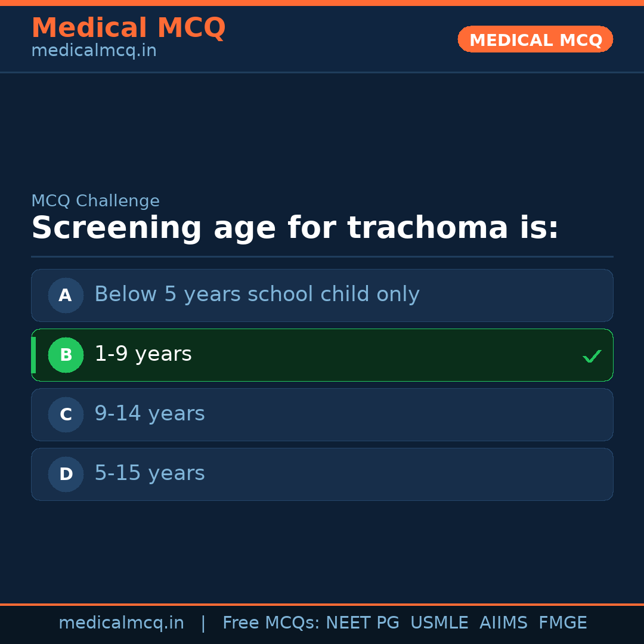The image size is (644, 644).
Task: Select answer option A about school children
Action: tap(322, 295)
